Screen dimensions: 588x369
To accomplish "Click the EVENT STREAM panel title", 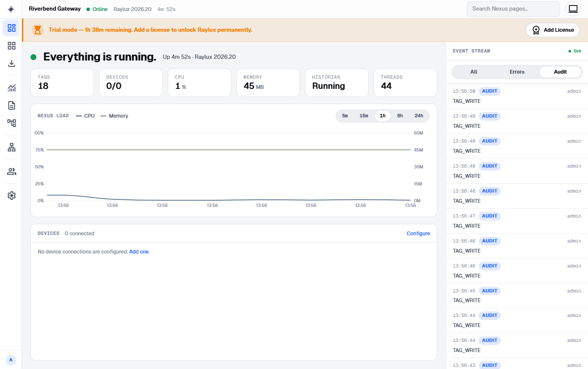I will click(471, 51).
